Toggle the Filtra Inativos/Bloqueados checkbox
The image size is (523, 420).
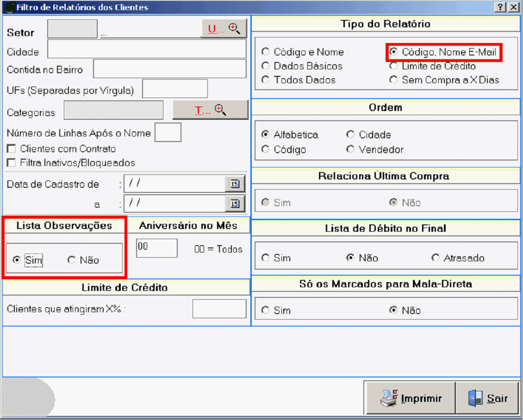tap(12, 163)
